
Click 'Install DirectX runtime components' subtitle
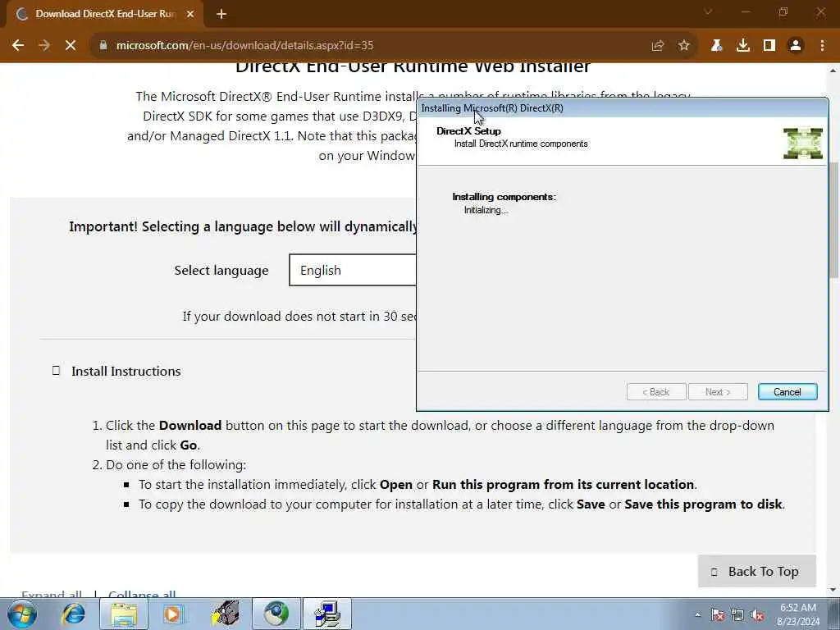521,144
